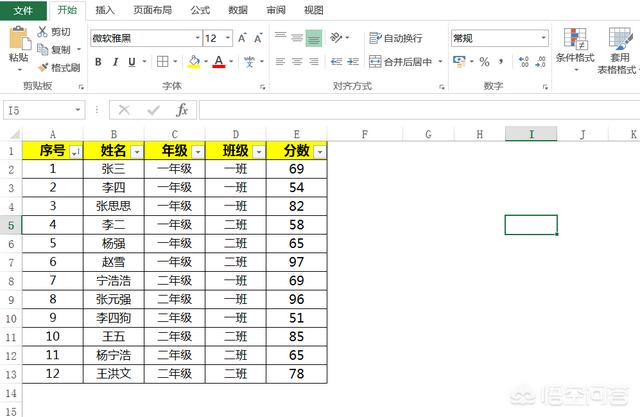
Task: Apply borders with the border icon
Action: coord(162,62)
